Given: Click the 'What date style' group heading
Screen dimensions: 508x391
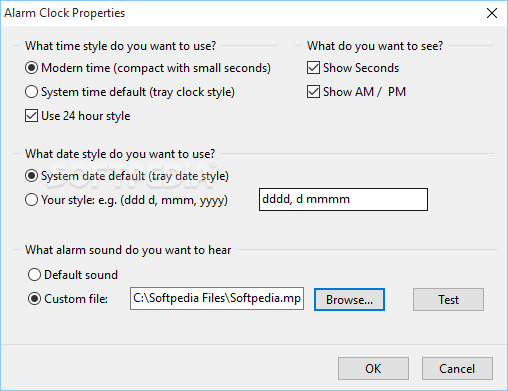Looking at the screenshot, I should click(x=120, y=154).
